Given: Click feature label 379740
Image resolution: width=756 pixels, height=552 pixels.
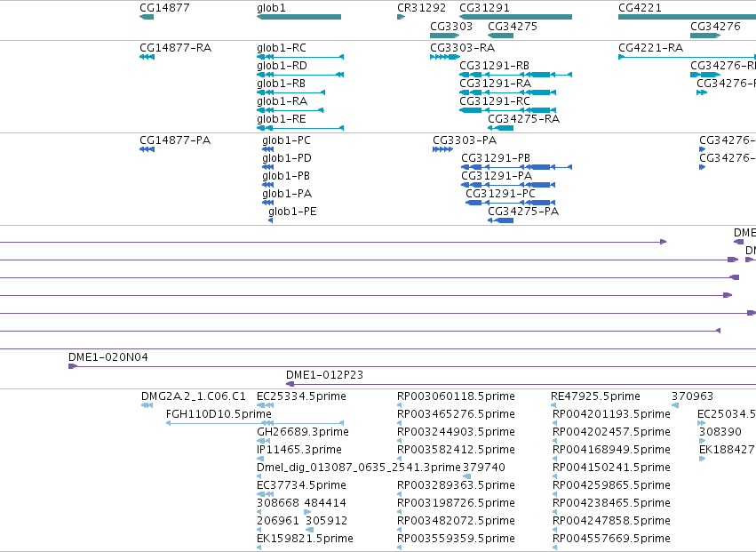Looking at the screenshot, I should pos(484,468).
